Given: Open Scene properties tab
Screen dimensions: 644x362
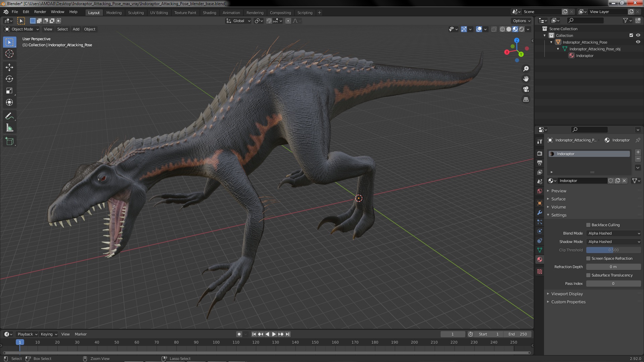Looking at the screenshot, I should pos(540,182).
